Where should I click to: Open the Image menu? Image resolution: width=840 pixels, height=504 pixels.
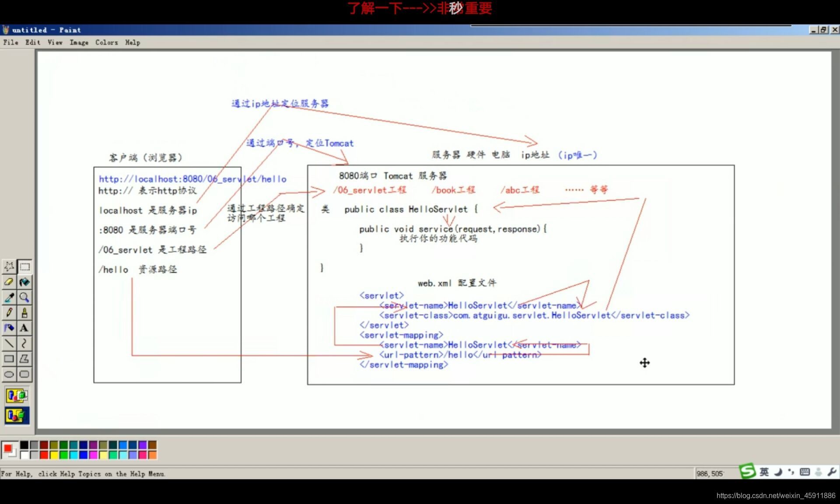point(79,42)
